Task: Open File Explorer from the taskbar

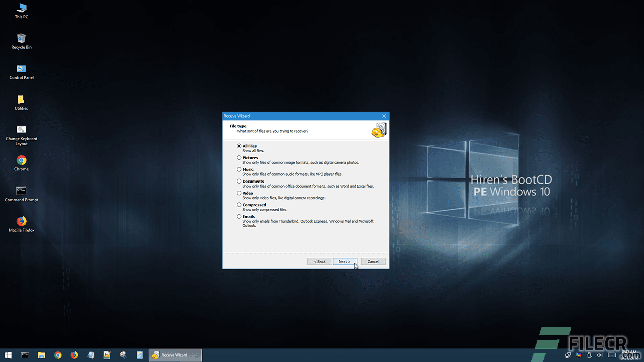Action: (x=41, y=355)
